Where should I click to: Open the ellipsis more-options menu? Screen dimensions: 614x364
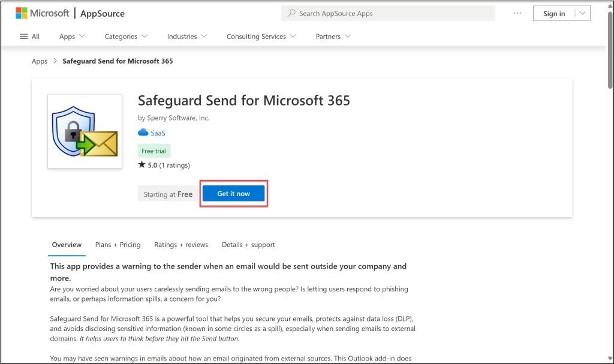[517, 13]
